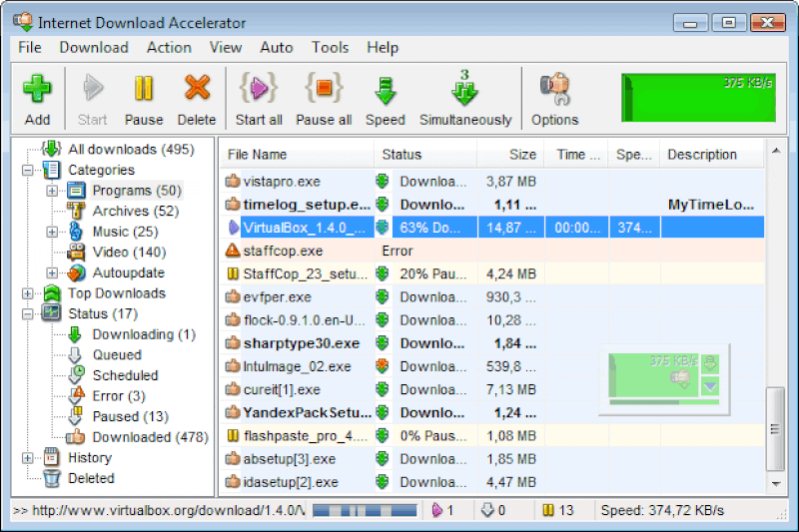Screen dimensions: 799x532
Task: Select the Programs (50) category
Action: (137, 191)
